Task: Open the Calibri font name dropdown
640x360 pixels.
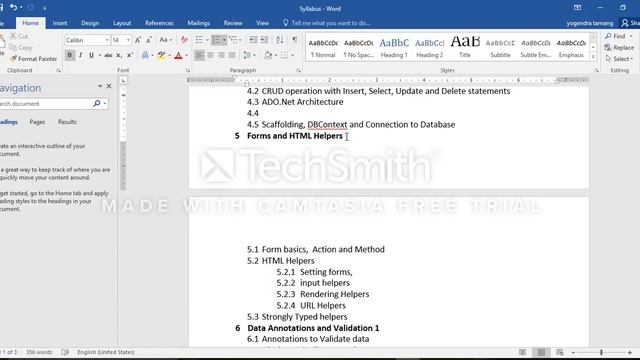Action: [x=107, y=40]
